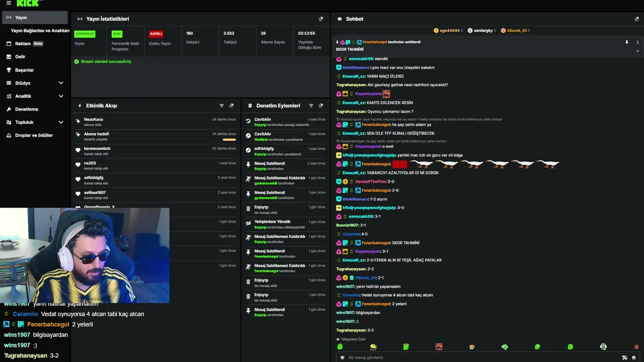Open the Yayın sidebar item
The height and width of the screenshot is (362, 644).
point(34,18)
